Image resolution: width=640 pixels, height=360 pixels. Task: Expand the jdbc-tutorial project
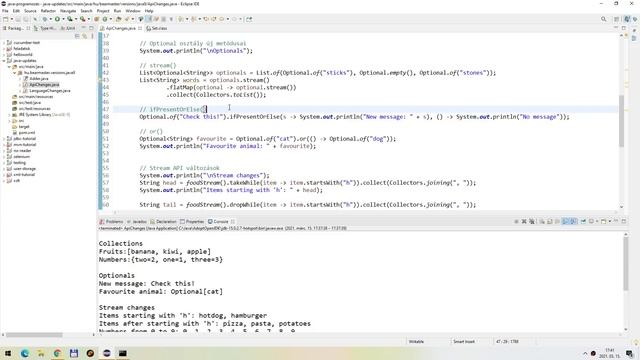click(4, 139)
